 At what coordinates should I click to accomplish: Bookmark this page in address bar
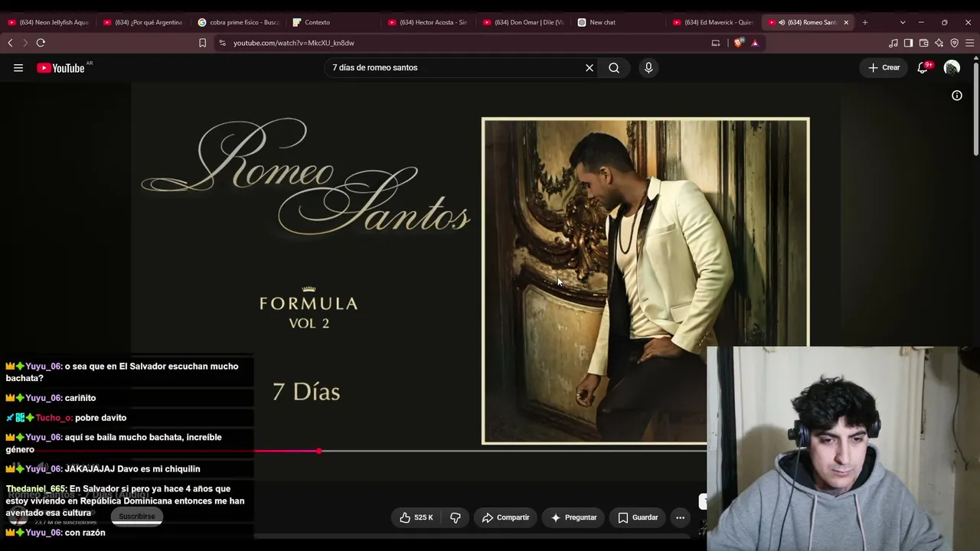202,43
